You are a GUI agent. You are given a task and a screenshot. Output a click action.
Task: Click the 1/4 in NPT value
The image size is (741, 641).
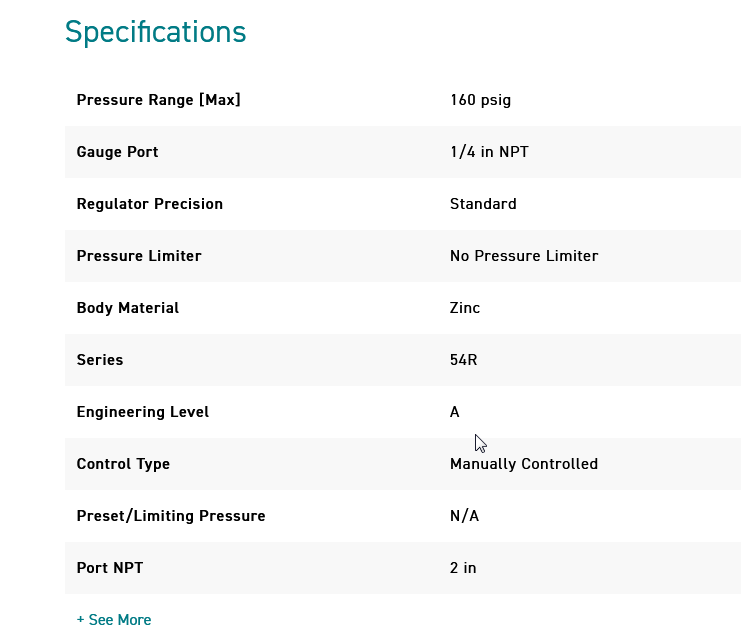click(x=489, y=152)
